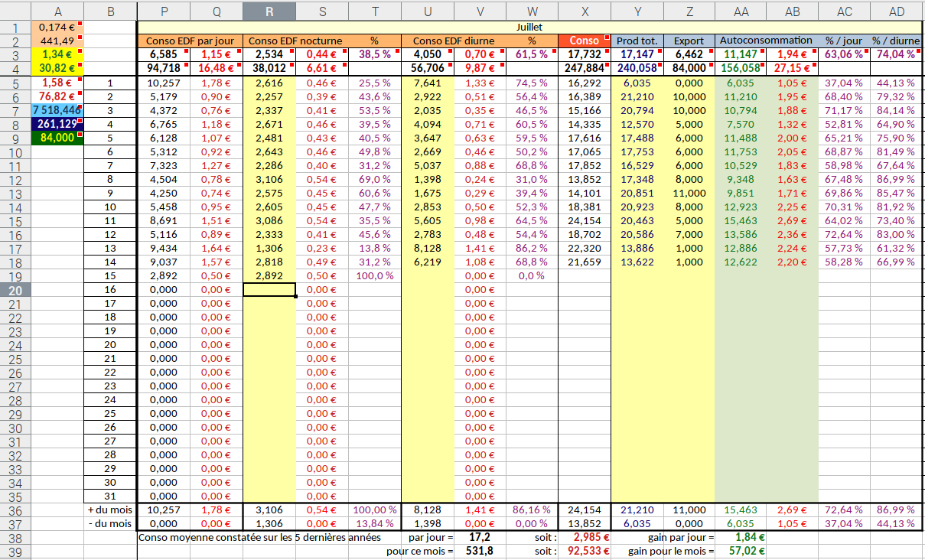This screenshot has height=560, width=925.
Task: Click the column AA header
Action: coord(740,11)
